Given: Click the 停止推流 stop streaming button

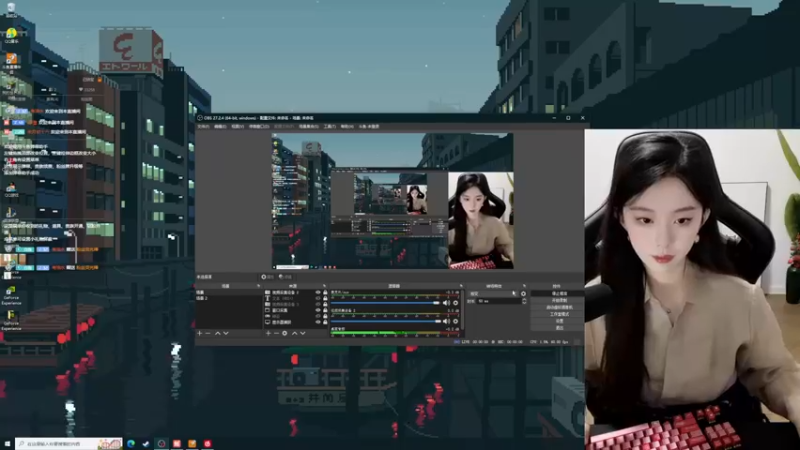Looking at the screenshot, I should click(557, 294).
